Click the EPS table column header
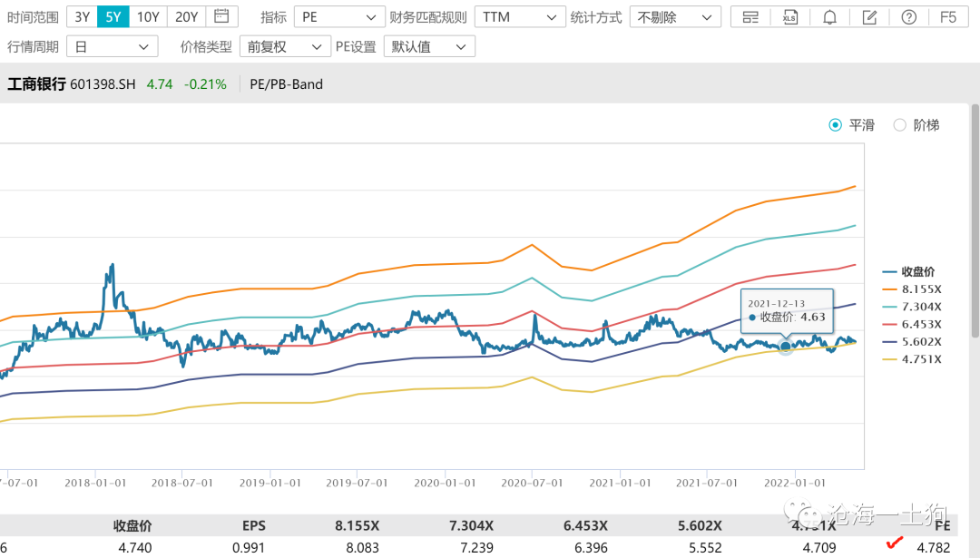 tap(254, 526)
